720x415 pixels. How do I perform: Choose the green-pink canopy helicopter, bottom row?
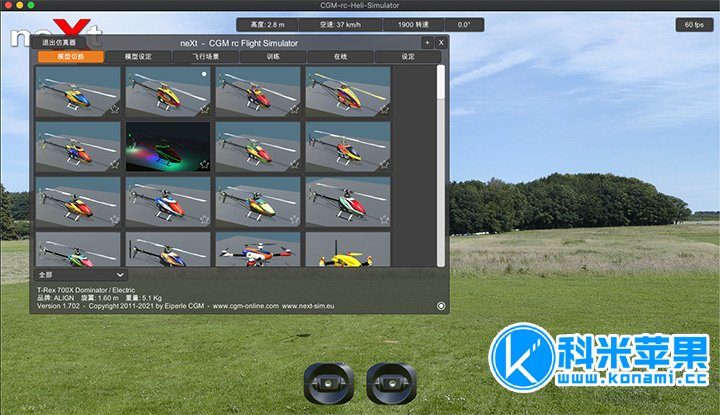(x=78, y=249)
